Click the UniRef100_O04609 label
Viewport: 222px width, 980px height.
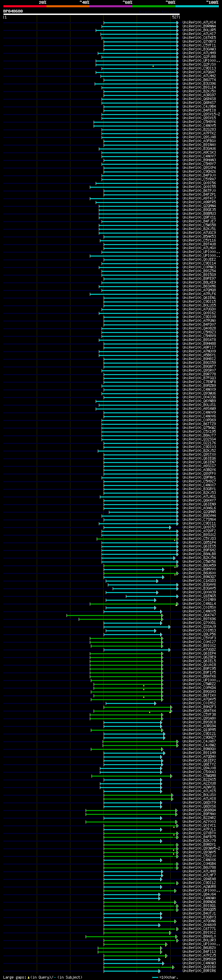point(199,925)
